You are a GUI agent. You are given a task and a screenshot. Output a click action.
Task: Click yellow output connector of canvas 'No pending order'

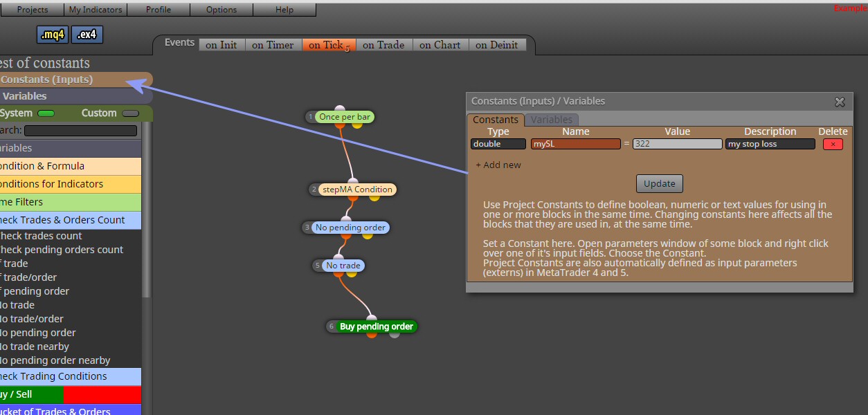coord(368,235)
